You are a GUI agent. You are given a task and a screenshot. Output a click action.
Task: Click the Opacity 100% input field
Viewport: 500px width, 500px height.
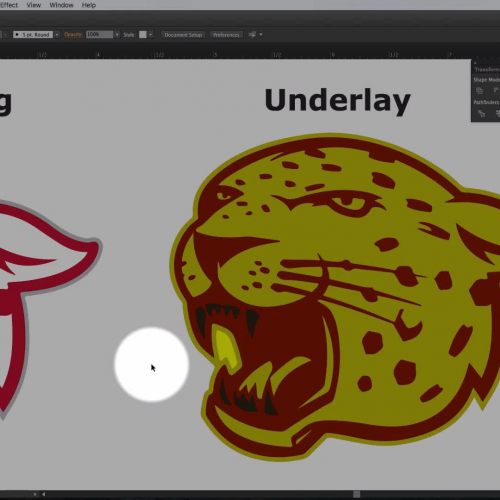point(100,34)
